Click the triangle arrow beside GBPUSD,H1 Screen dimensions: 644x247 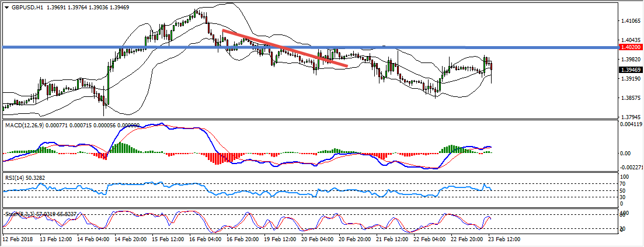point(6,7)
